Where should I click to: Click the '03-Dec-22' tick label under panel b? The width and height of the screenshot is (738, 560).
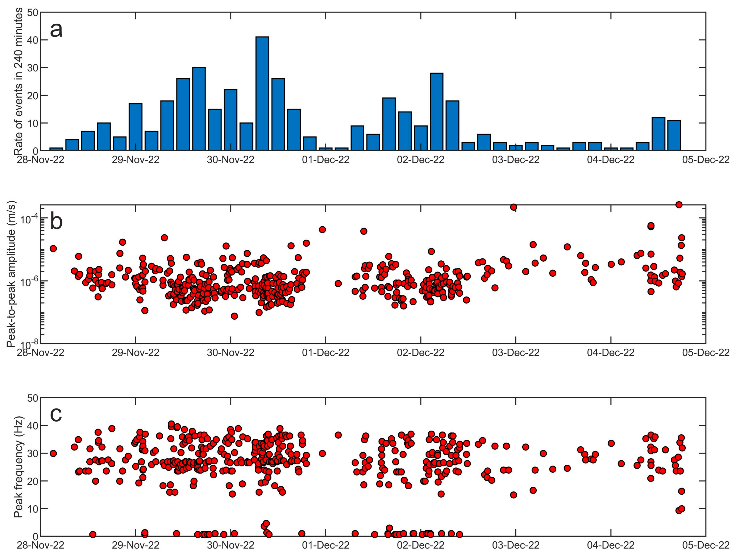pos(516,353)
